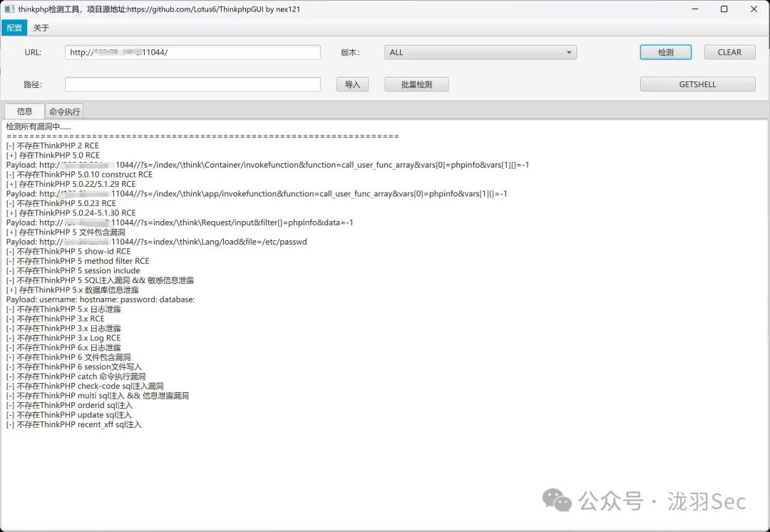Click inside the URL input field
The width and height of the screenshot is (770, 532).
coord(192,51)
